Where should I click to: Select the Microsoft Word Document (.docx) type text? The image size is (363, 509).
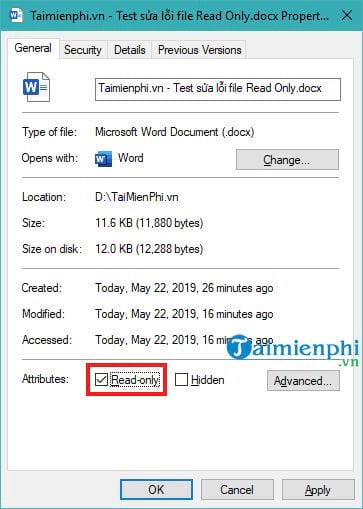click(175, 132)
